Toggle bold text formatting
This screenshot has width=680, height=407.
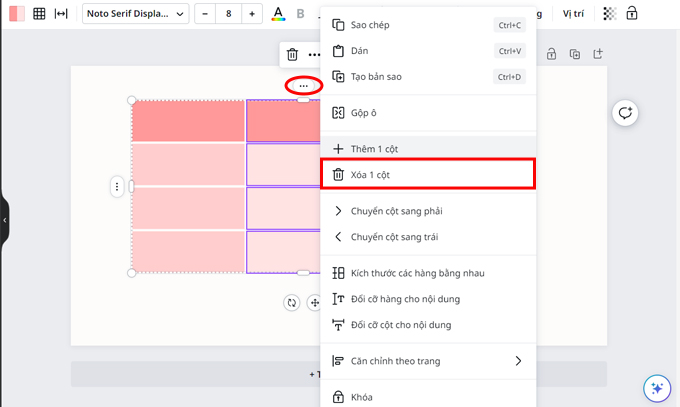[x=300, y=14]
